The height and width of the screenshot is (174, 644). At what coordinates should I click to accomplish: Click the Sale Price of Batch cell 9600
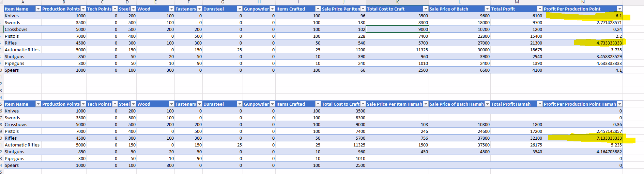point(459,16)
